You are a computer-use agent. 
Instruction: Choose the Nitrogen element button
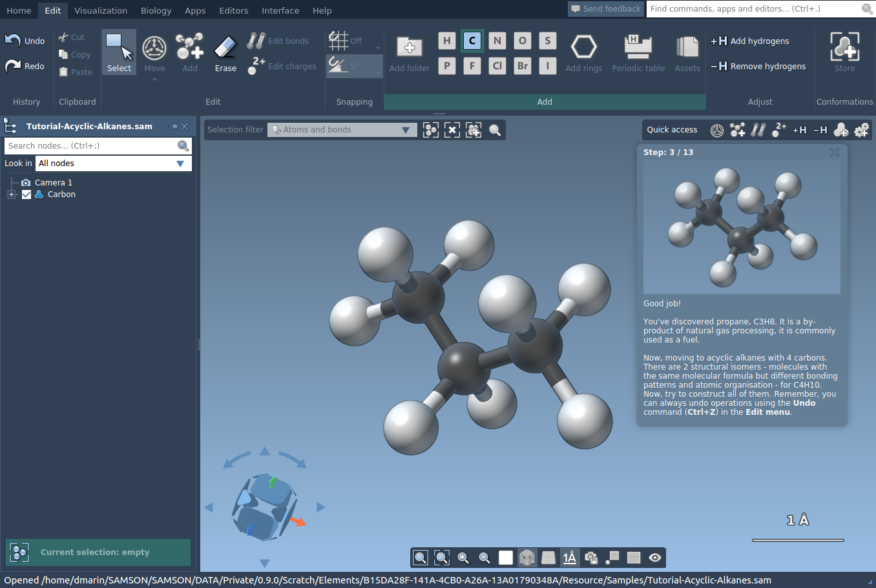pyautogui.click(x=497, y=41)
